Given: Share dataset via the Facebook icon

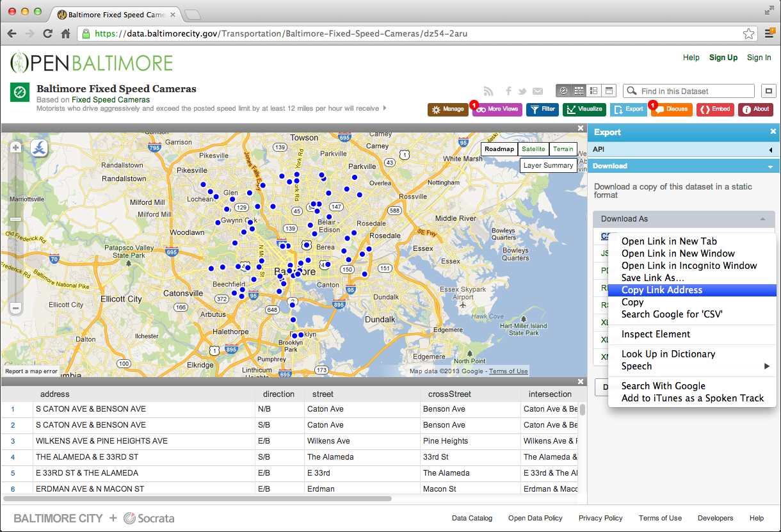Looking at the screenshot, I should click(x=509, y=91).
